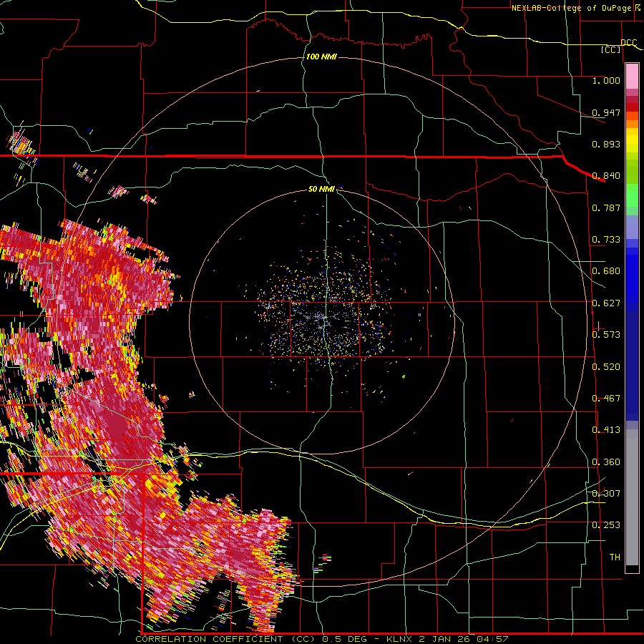This screenshot has height=644, width=644.
Task: Click the 04:57 timestamp text
Action: pyautogui.click(x=492, y=640)
